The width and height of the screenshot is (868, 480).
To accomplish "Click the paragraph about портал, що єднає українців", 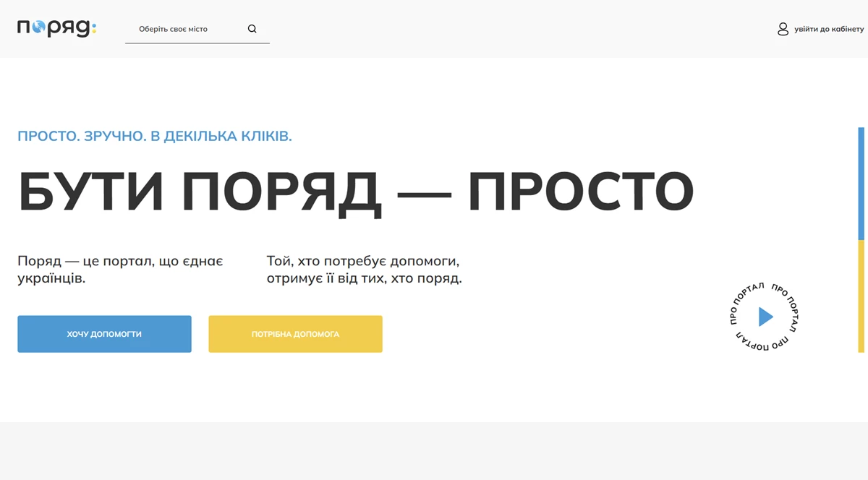I will coord(120,269).
